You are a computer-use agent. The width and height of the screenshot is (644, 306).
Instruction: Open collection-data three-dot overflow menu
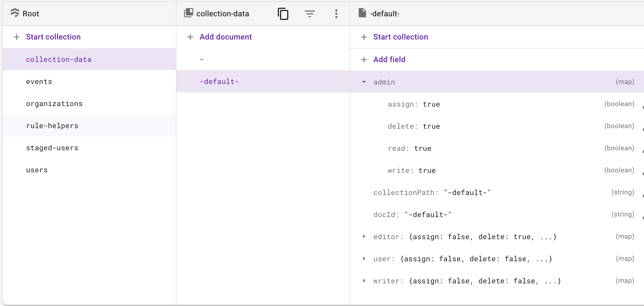coord(336,14)
